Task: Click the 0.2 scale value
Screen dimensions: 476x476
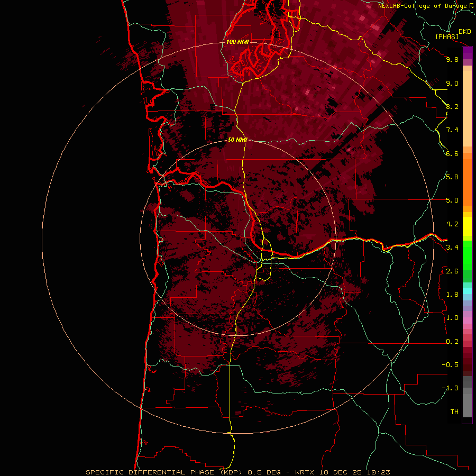Action: click(452, 342)
